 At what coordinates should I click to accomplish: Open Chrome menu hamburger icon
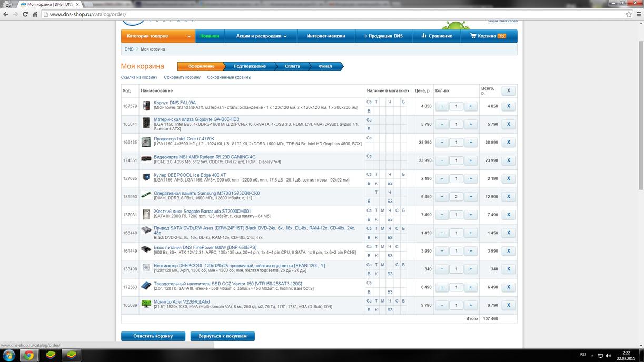(638, 14)
